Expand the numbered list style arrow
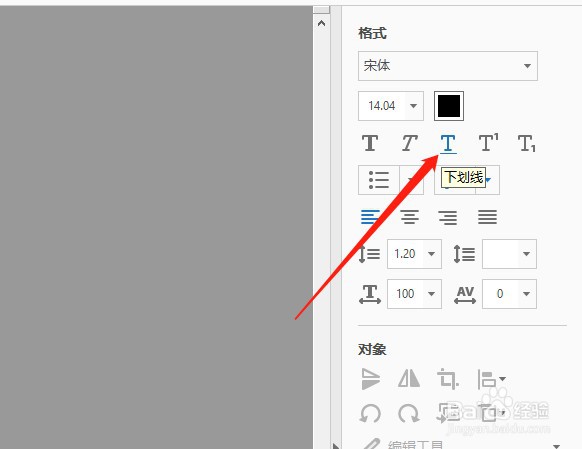Screen dimensions: 582x449 tap(488, 180)
